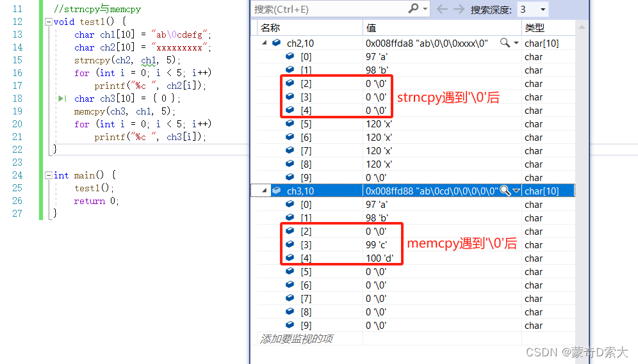This screenshot has height=364, width=638.
Task: Click ch2 [1] value 98 'b'
Action: 377,70
